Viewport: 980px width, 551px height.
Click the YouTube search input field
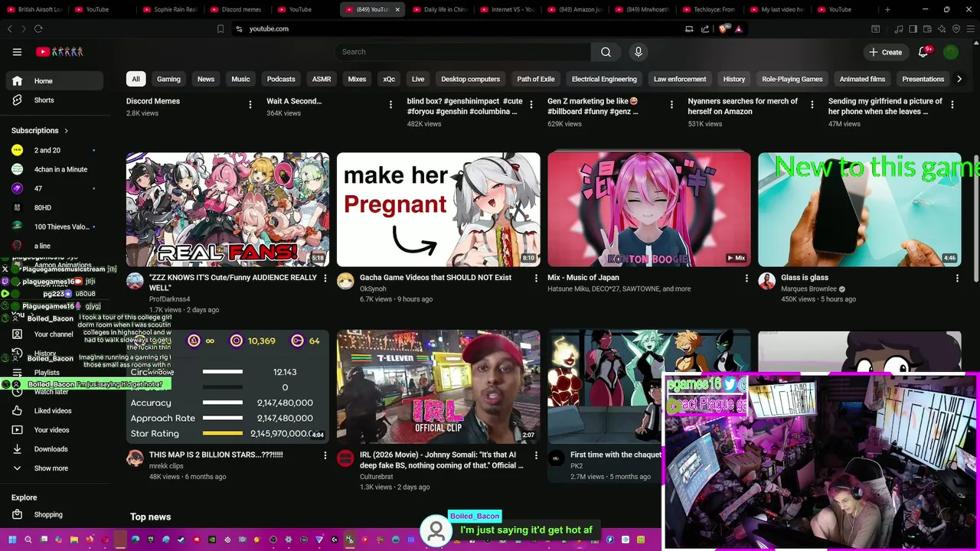tap(462, 52)
